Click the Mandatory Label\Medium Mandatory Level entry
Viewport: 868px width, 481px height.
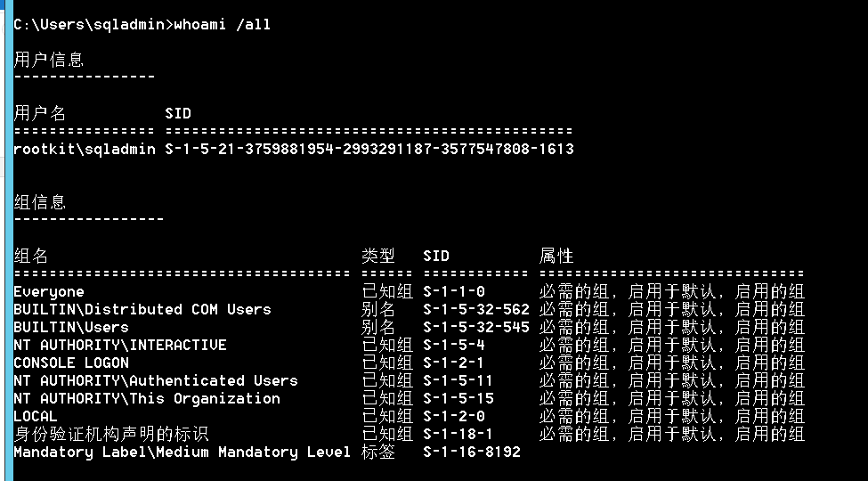(x=183, y=452)
